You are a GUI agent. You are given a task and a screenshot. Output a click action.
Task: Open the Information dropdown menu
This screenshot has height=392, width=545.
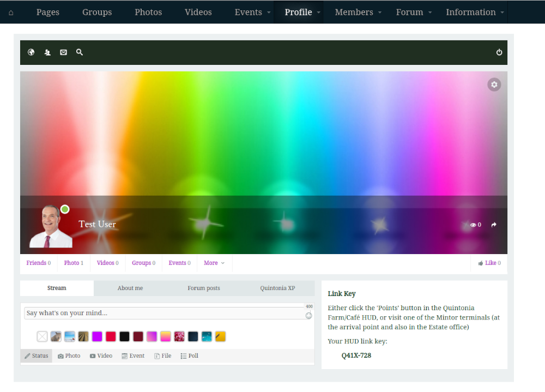(475, 12)
